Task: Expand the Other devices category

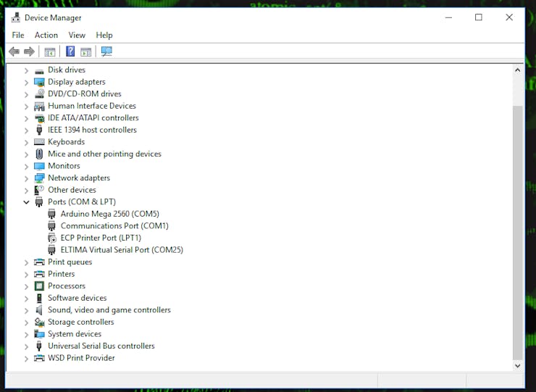Action: pyautogui.click(x=26, y=190)
